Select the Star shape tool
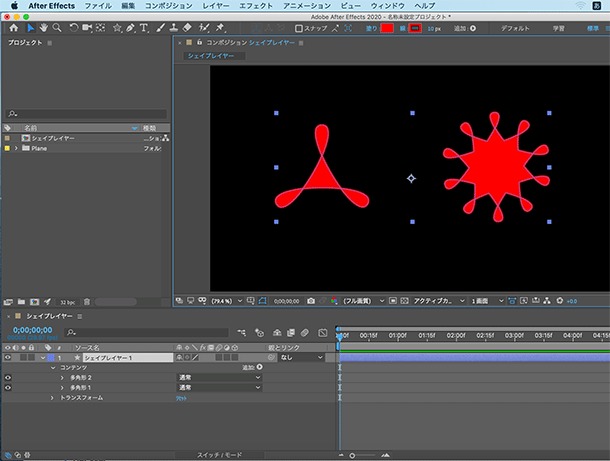Image resolution: width=610 pixels, height=461 pixels. point(117,28)
